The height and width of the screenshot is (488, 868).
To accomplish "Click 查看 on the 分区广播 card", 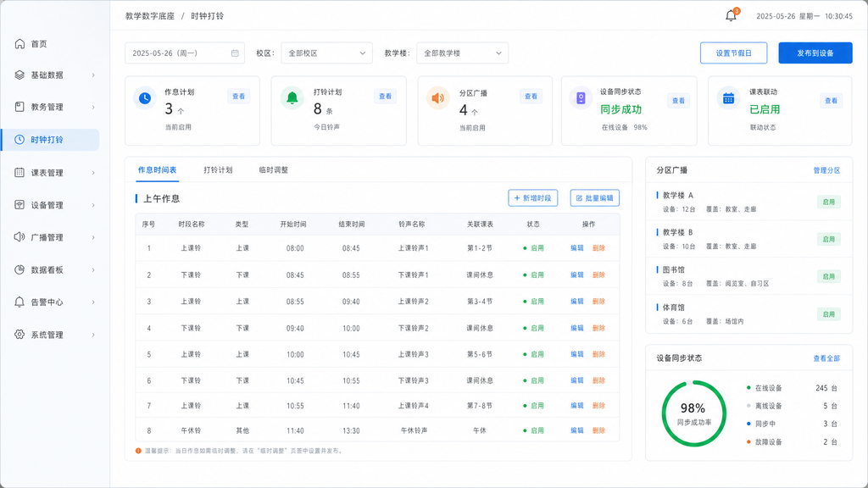I will coord(531,97).
